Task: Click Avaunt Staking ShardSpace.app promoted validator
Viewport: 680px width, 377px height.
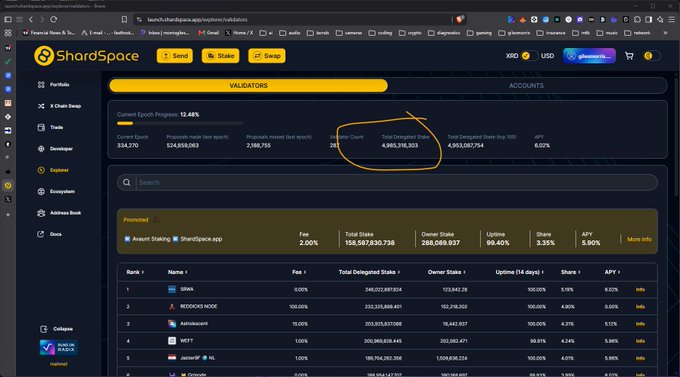Action: pyautogui.click(x=173, y=239)
